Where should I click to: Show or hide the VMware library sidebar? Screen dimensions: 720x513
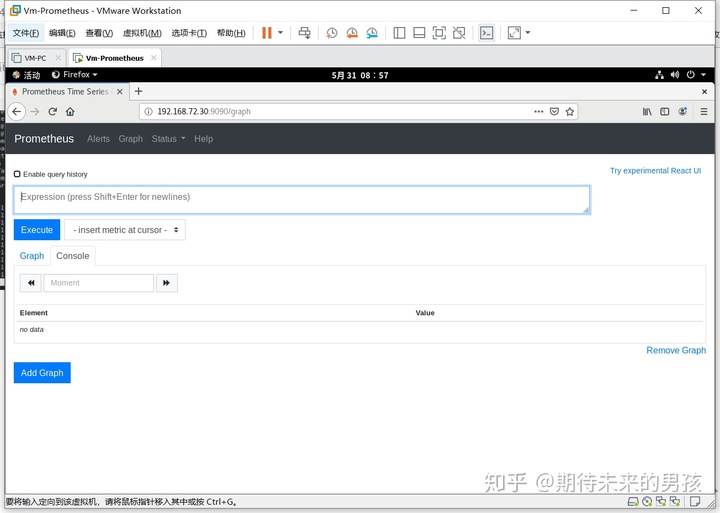pos(399,33)
